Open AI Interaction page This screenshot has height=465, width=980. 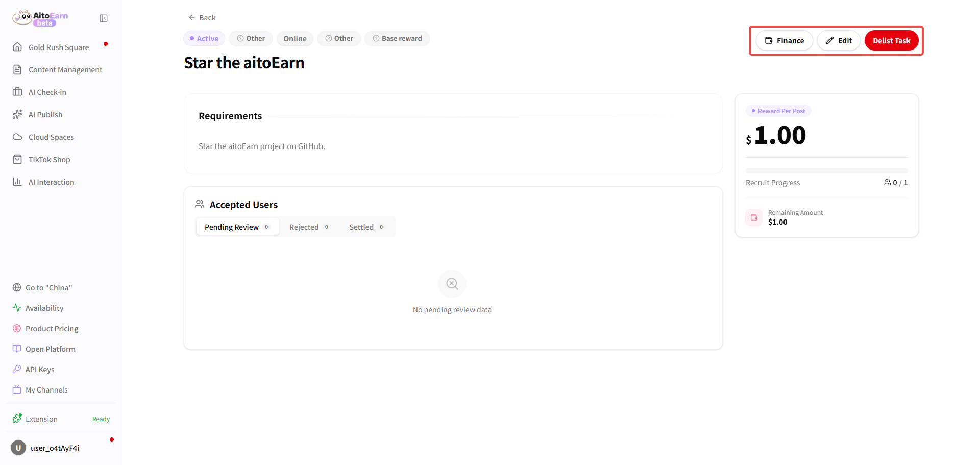click(x=61, y=182)
